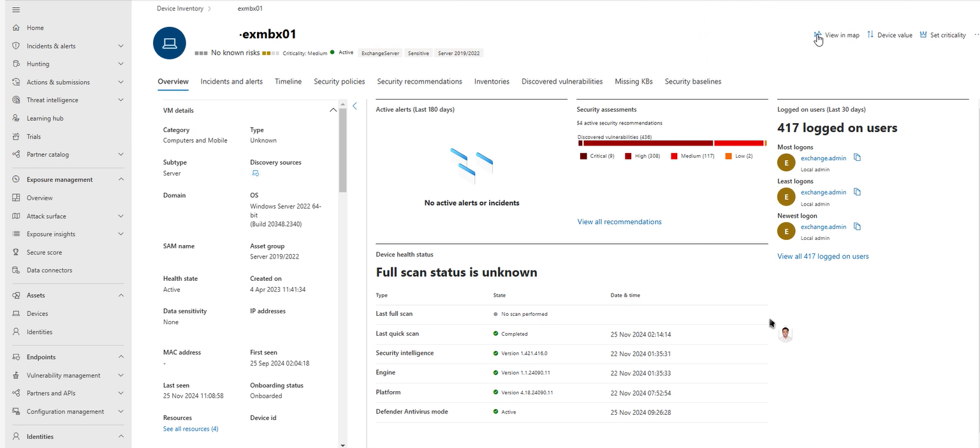
Task: Click the Incidents & alerts shield icon
Action: [16, 46]
